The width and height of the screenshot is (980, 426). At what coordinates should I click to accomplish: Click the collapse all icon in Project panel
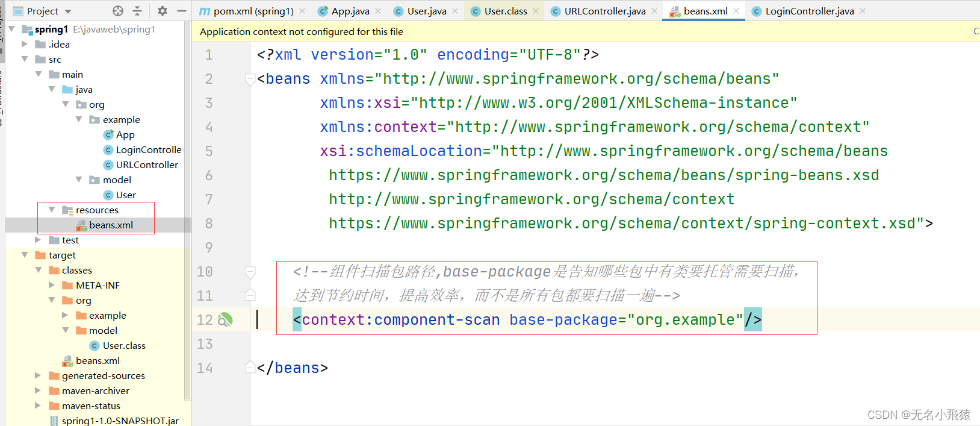coord(137,11)
